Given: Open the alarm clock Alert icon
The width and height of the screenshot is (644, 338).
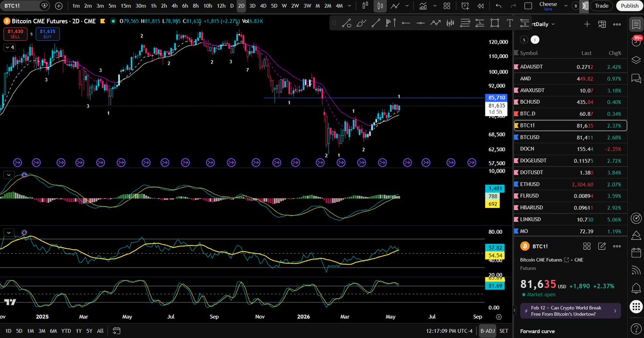Looking at the screenshot, I should tap(465, 6).
